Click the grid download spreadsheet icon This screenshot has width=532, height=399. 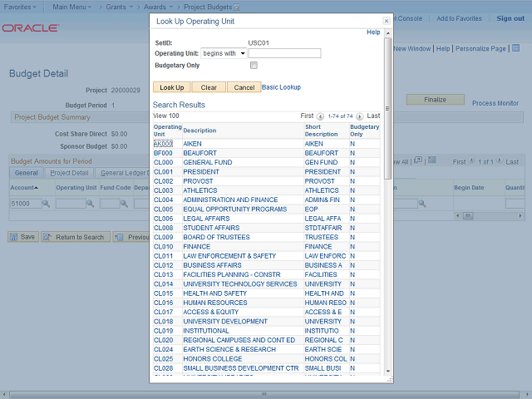(431, 161)
